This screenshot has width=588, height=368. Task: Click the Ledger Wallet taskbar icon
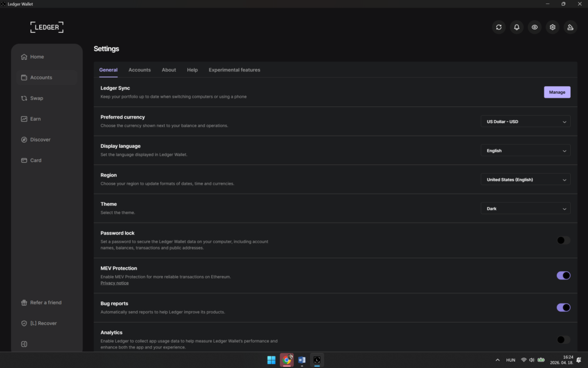coord(317,360)
